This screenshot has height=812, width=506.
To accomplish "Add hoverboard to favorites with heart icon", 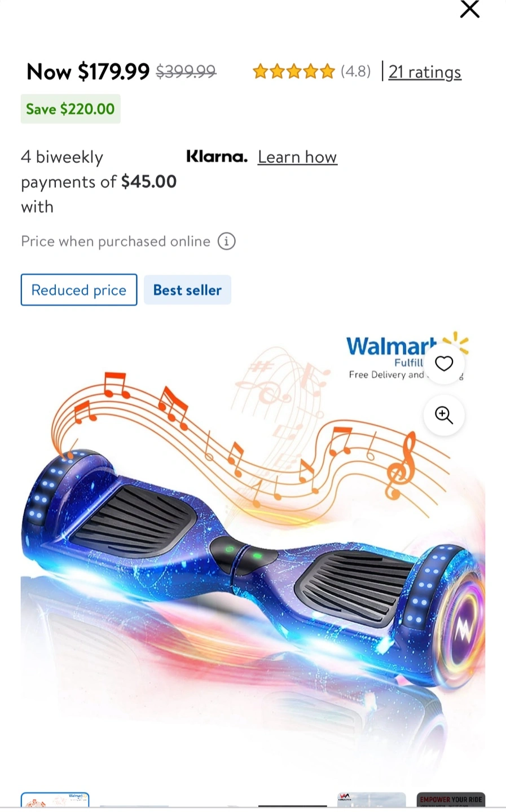I will [x=444, y=364].
